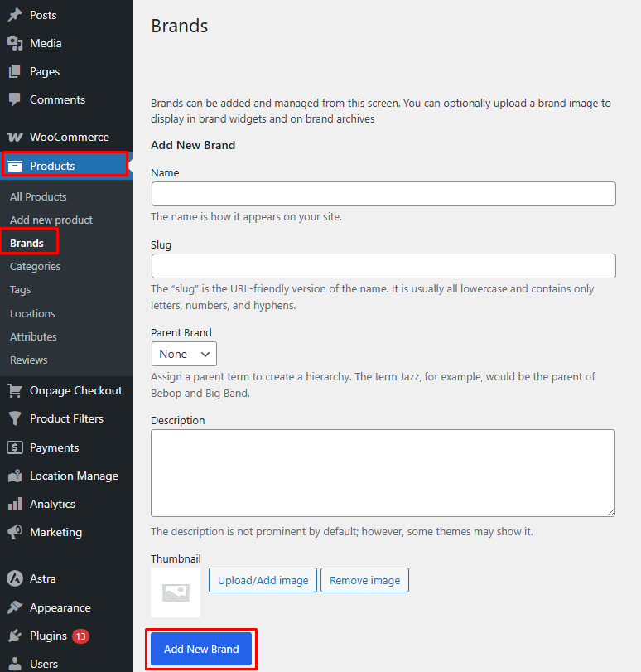Click the Astra logo icon

15,578
